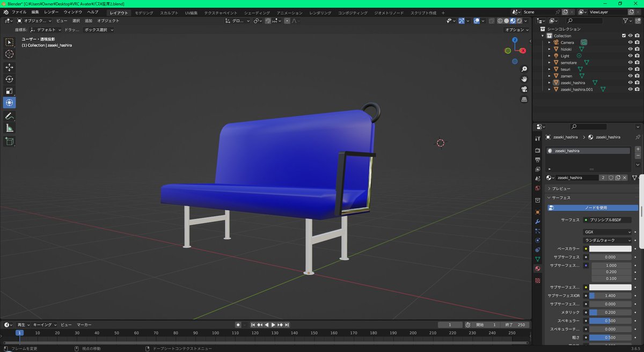Open the Modifier wrench properties tab
644x352 pixels.
pyautogui.click(x=538, y=222)
